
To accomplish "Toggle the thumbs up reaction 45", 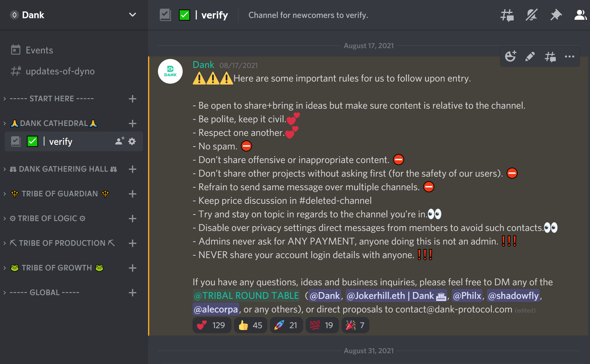I will click(250, 325).
